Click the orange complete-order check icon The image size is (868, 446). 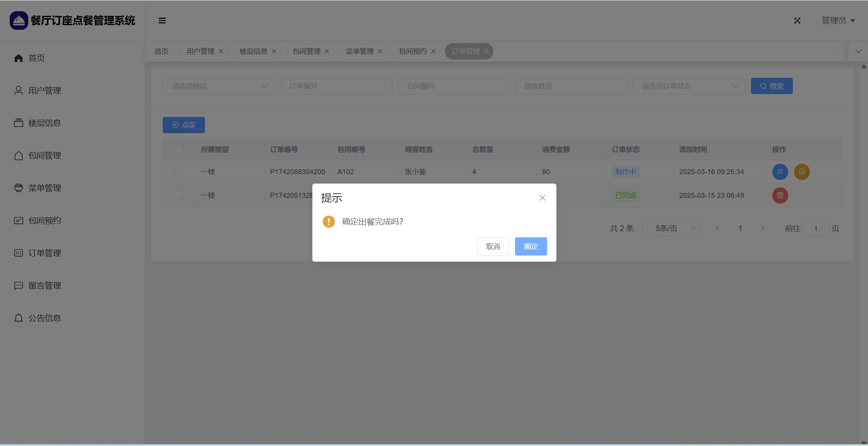[802, 172]
